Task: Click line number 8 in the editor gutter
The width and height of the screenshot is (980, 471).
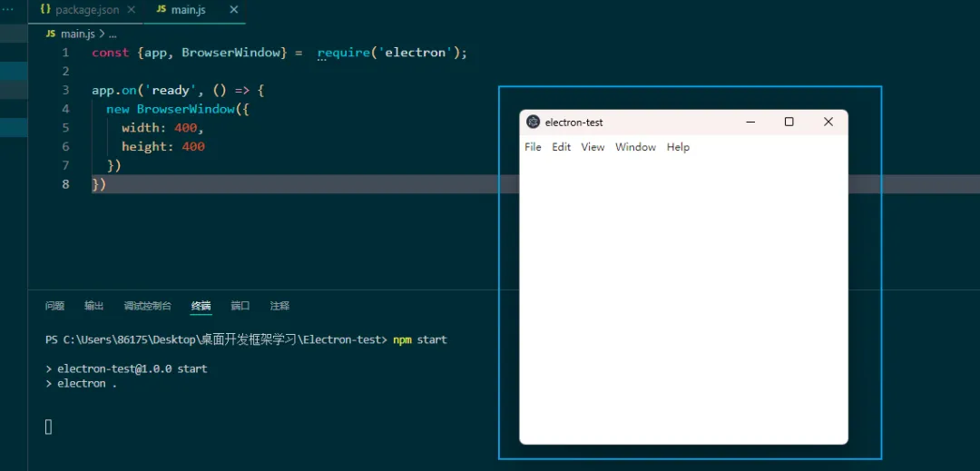Action: coord(65,184)
